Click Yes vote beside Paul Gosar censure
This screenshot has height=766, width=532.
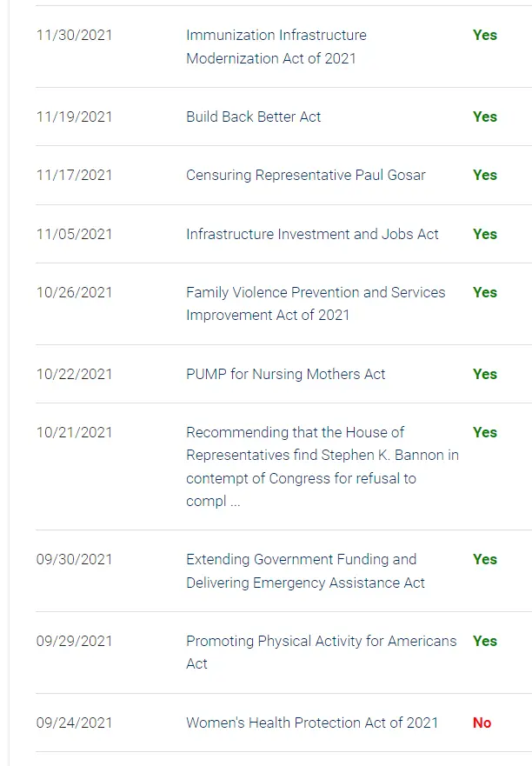point(485,175)
